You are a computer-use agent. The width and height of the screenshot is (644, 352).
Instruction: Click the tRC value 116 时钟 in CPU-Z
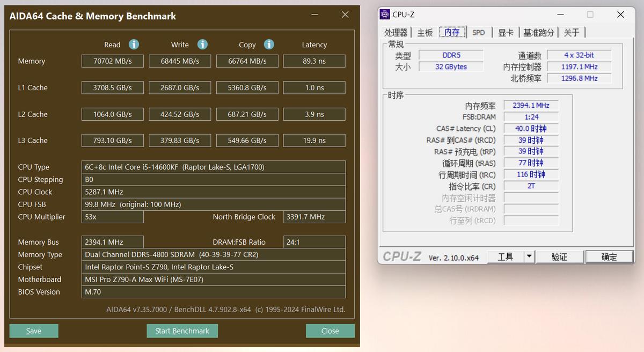[x=531, y=174]
